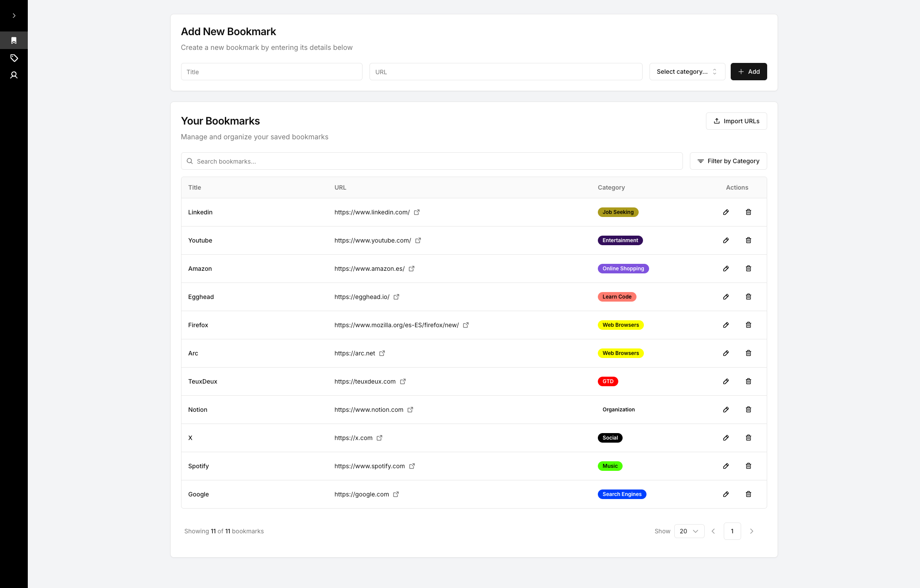The height and width of the screenshot is (588, 920).
Task: Delete the Youtube bookmark
Action: click(748, 240)
